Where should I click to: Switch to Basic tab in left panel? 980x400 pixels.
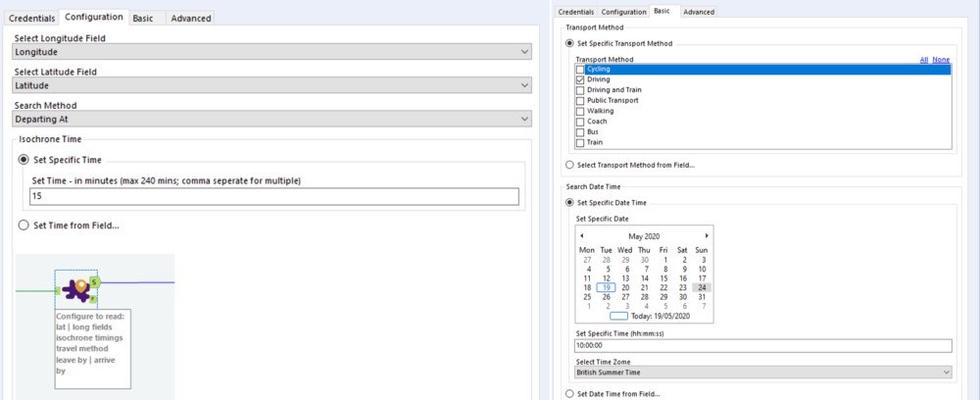(x=143, y=18)
